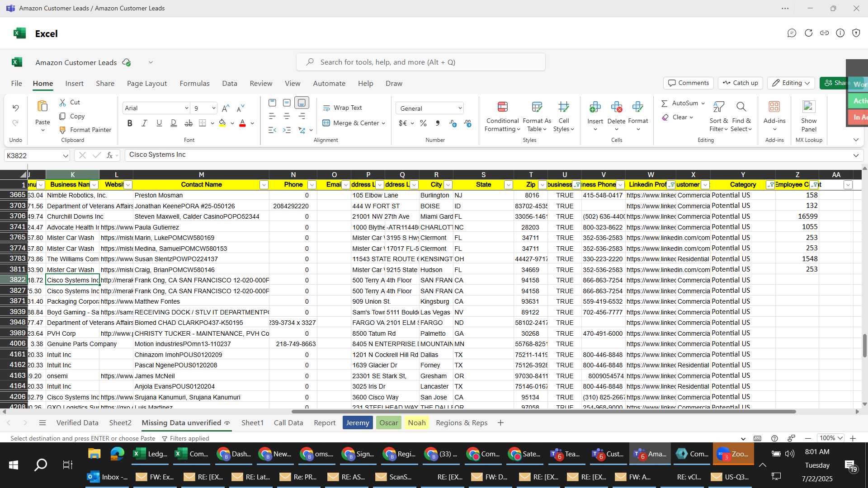868x488 pixels.
Task: Click Comma Style icon
Action: pos(437,123)
